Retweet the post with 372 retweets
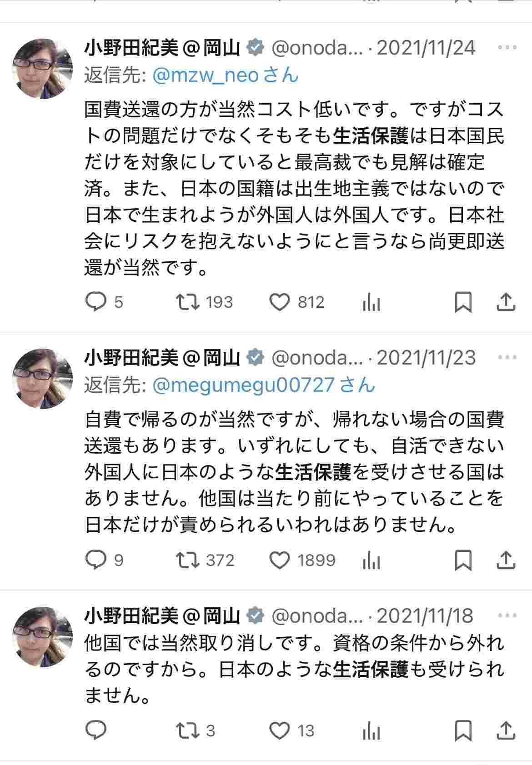Screen dimensions: 532x765 (188, 560)
